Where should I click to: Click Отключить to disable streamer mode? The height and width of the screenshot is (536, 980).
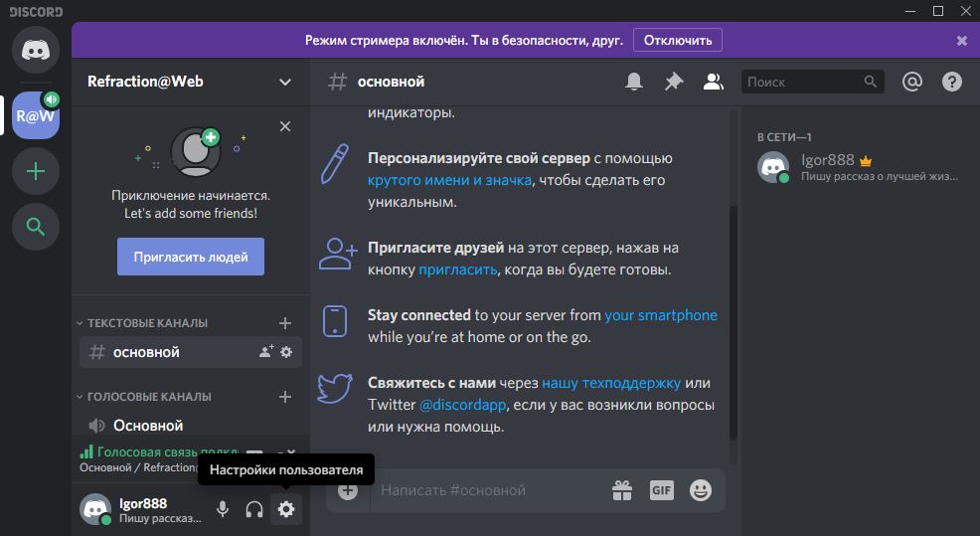[x=678, y=41]
